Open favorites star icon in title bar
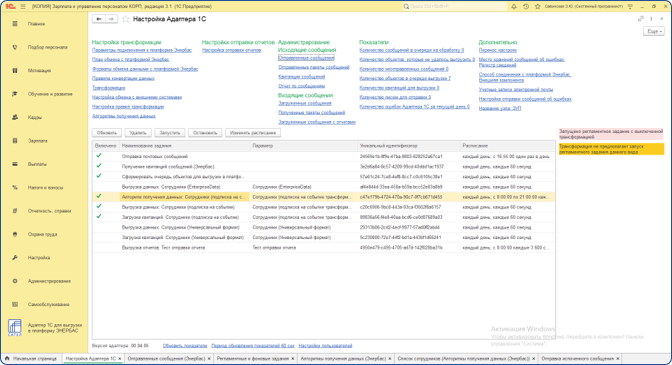This screenshot has height=365, width=672. point(537,6)
